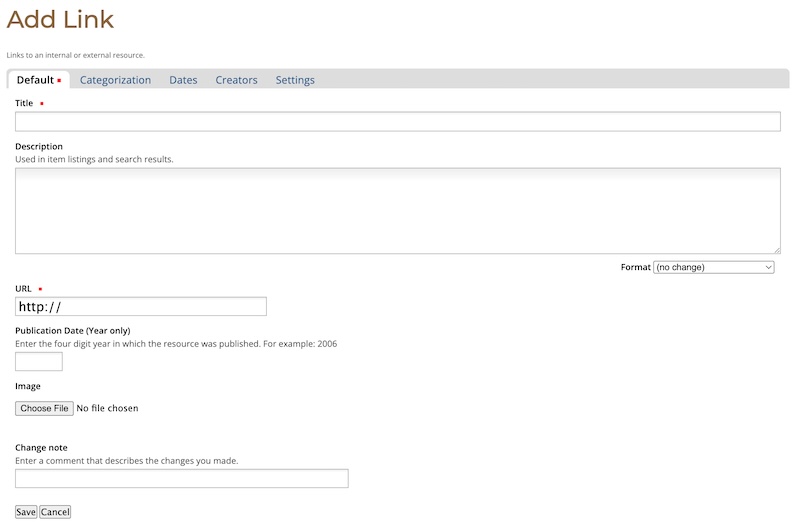
Task: Switch to the Default tab
Action: pos(36,80)
